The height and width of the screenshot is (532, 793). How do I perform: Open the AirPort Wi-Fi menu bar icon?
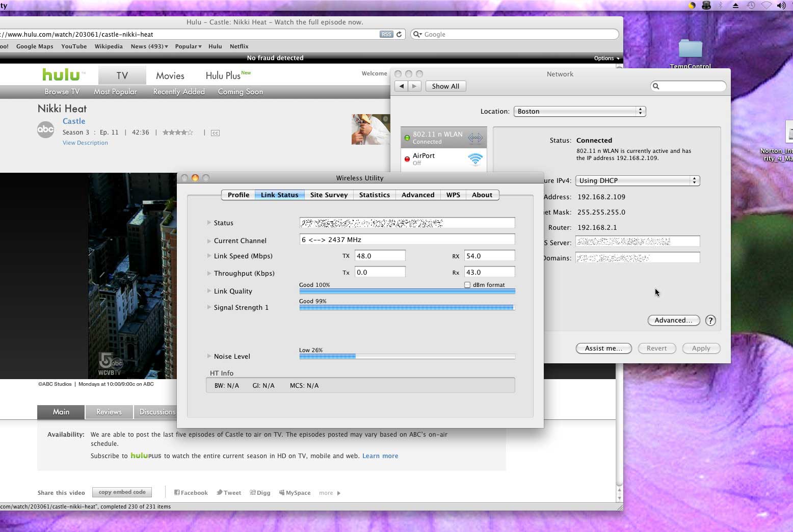point(766,6)
